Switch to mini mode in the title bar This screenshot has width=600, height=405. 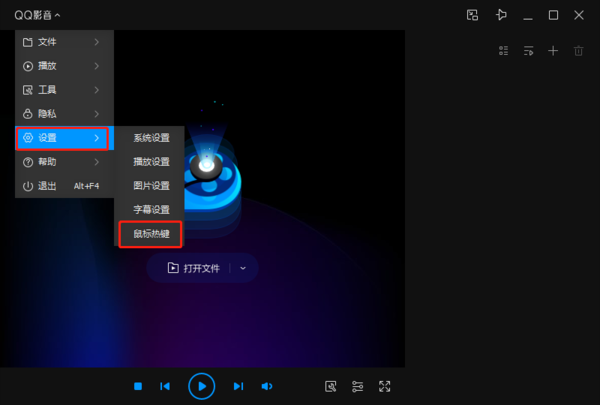[x=473, y=15]
